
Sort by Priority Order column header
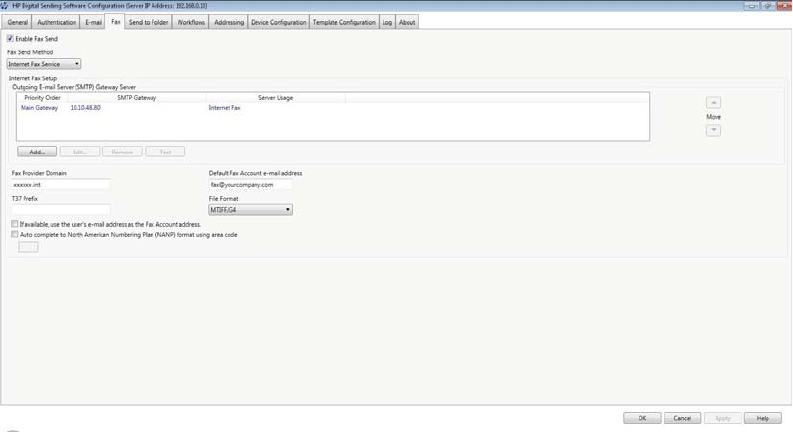(42, 98)
